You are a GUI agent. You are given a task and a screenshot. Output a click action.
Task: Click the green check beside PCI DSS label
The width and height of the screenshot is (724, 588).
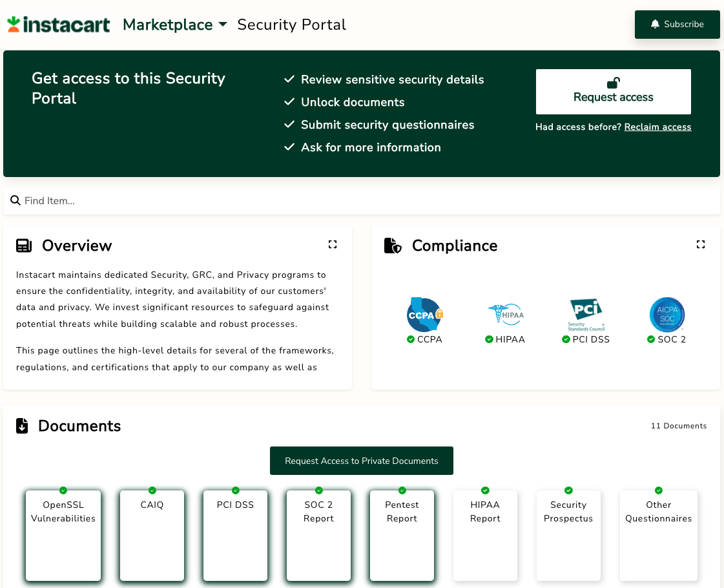point(566,339)
